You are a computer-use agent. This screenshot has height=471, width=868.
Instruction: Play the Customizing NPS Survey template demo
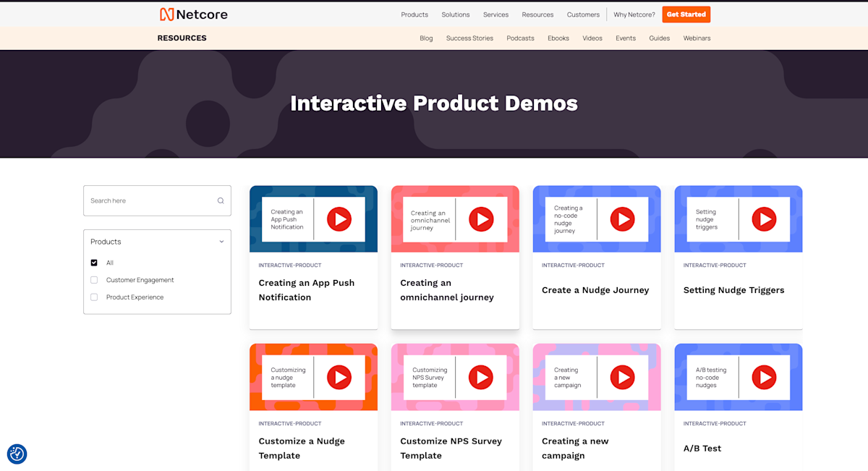pos(480,377)
